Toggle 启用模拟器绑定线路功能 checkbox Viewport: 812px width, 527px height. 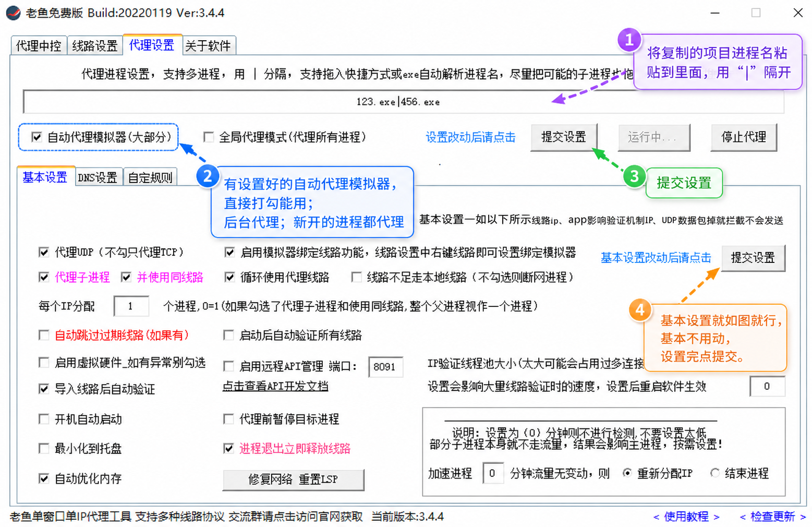(229, 253)
